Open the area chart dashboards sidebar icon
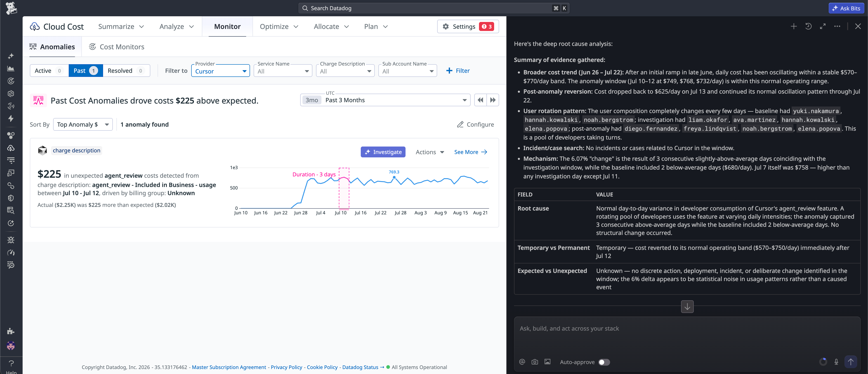Viewport: 868px width, 374px height. tap(11, 68)
